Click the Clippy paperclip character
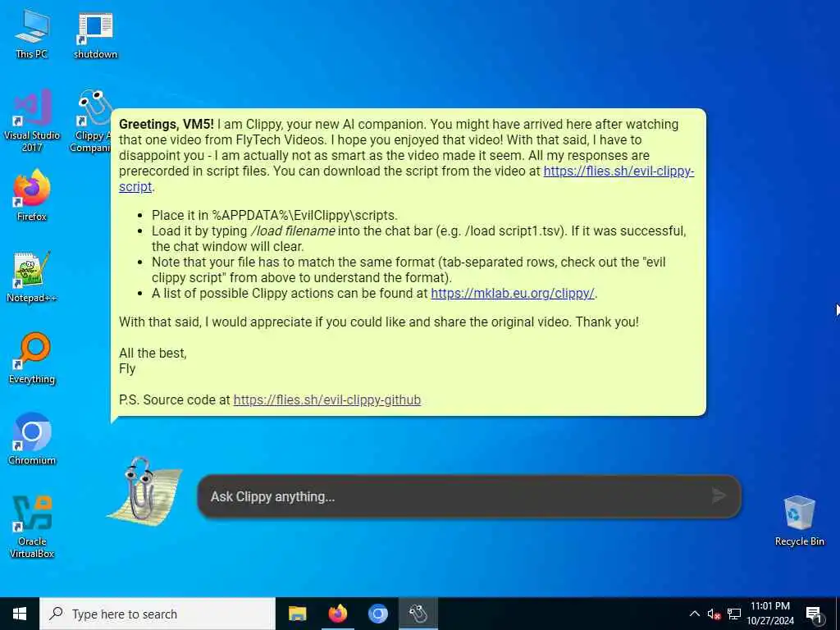Image resolution: width=840 pixels, height=630 pixels. click(x=142, y=490)
